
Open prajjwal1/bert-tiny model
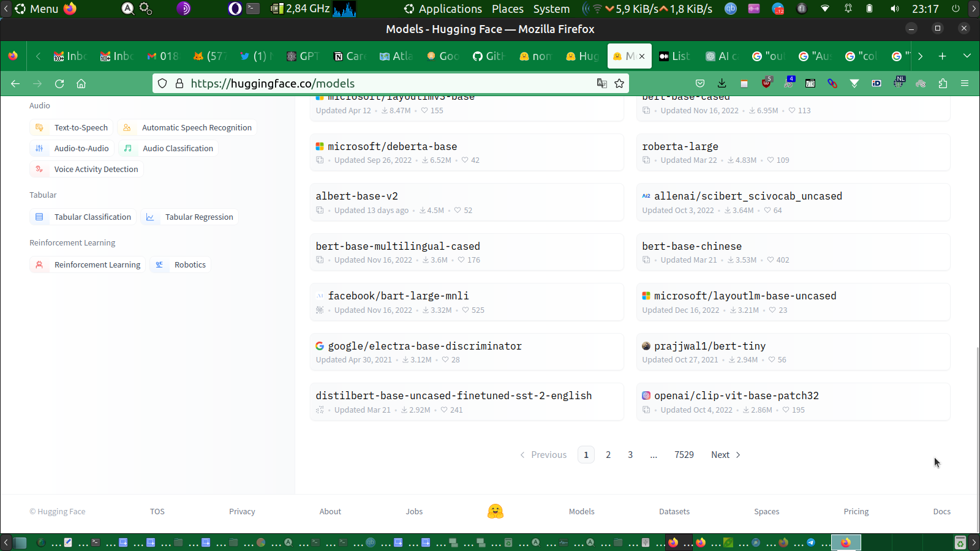(793, 352)
